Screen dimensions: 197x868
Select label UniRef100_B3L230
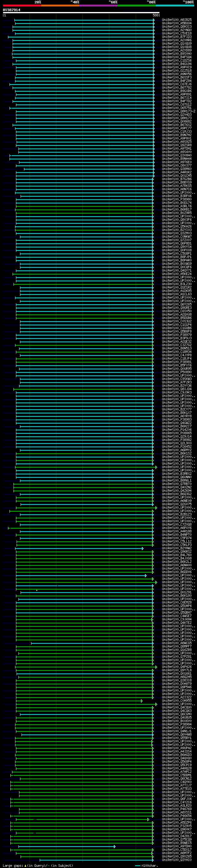[x=176, y=284]
